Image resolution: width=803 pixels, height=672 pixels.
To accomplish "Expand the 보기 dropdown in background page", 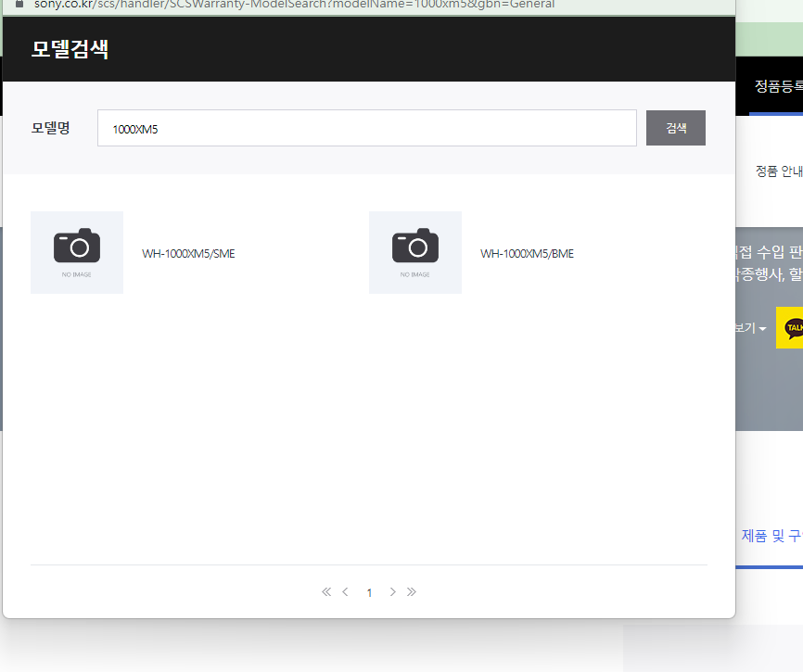I will click(751, 327).
